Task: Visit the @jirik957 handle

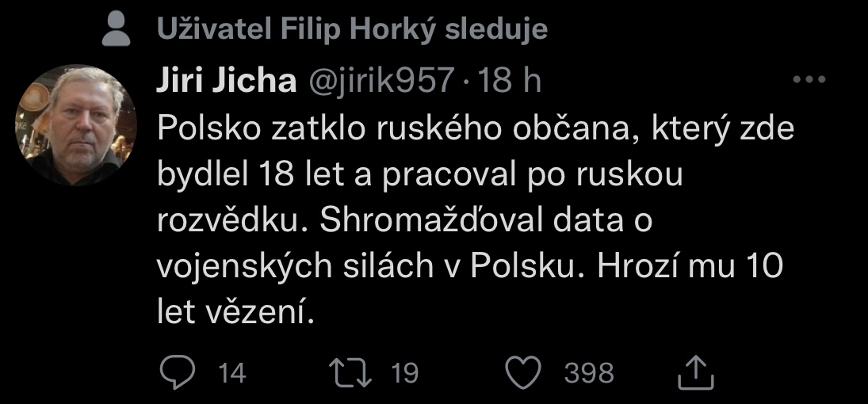Action: click(380, 81)
